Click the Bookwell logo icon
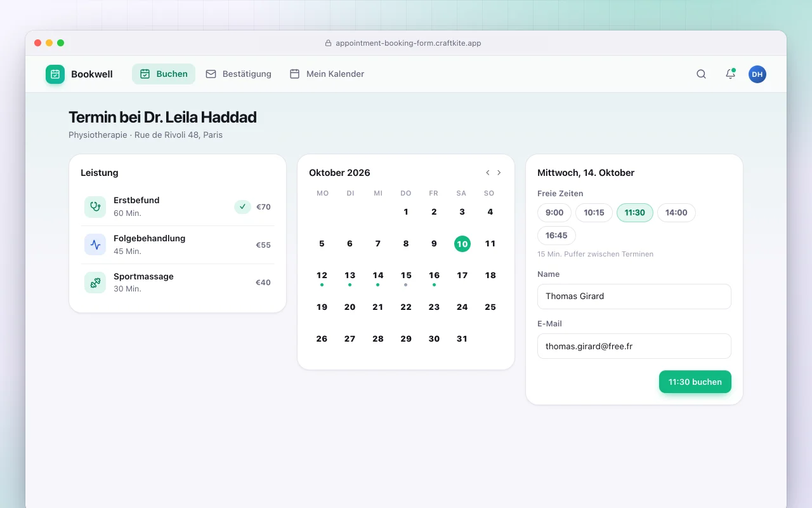Image resolution: width=812 pixels, height=508 pixels. pos(55,74)
